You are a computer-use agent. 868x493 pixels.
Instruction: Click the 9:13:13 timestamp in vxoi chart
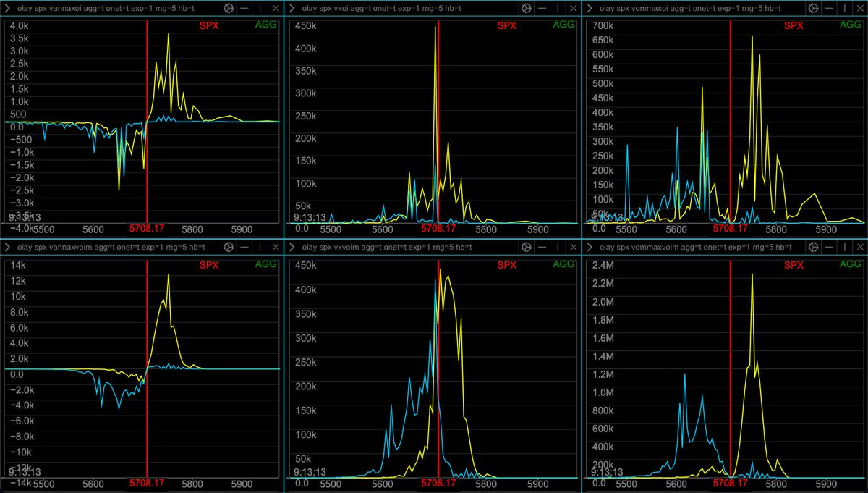click(x=310, y=216)
